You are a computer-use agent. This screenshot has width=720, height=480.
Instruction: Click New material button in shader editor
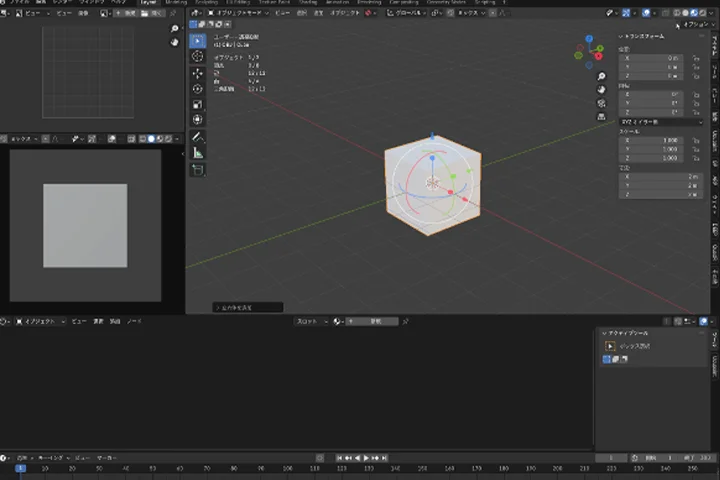point(372,322)
